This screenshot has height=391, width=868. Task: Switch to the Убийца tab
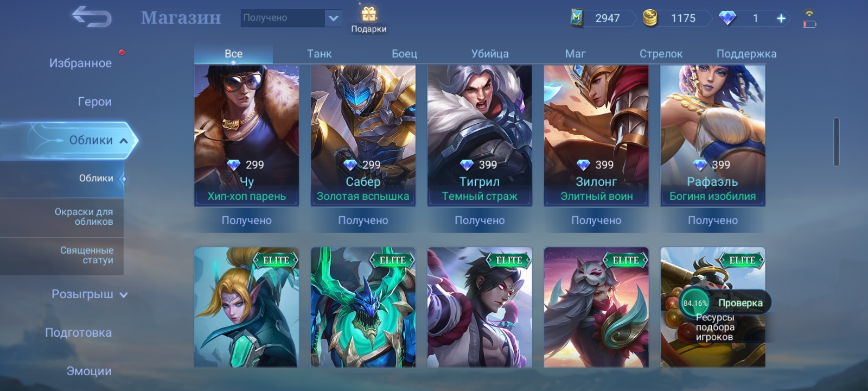tap(490, 54)
